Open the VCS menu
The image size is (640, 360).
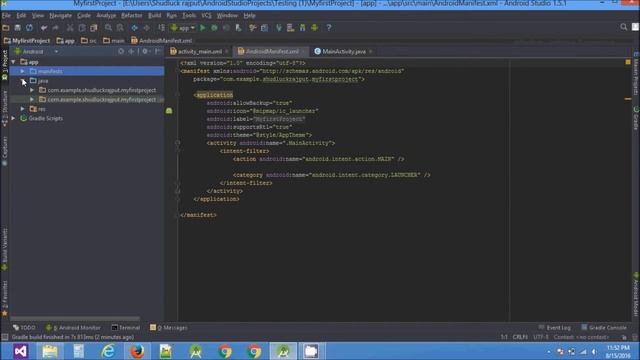[x=207, y=16]
